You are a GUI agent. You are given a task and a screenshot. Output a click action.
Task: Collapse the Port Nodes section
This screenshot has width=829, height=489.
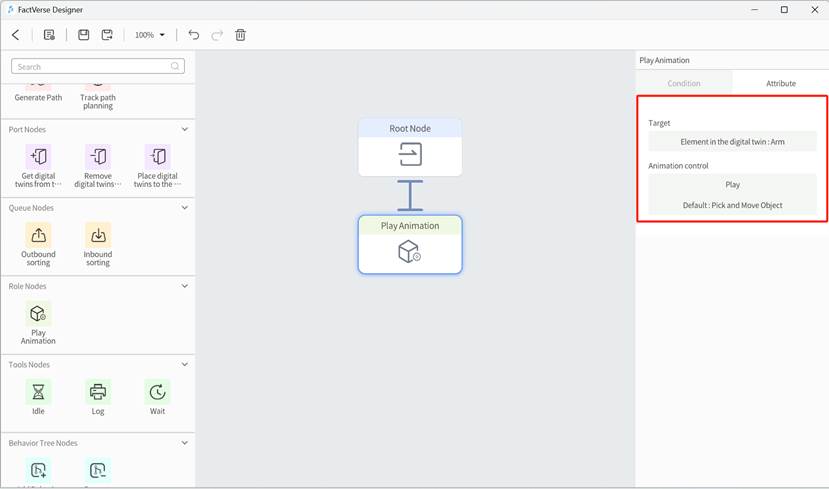185,129
